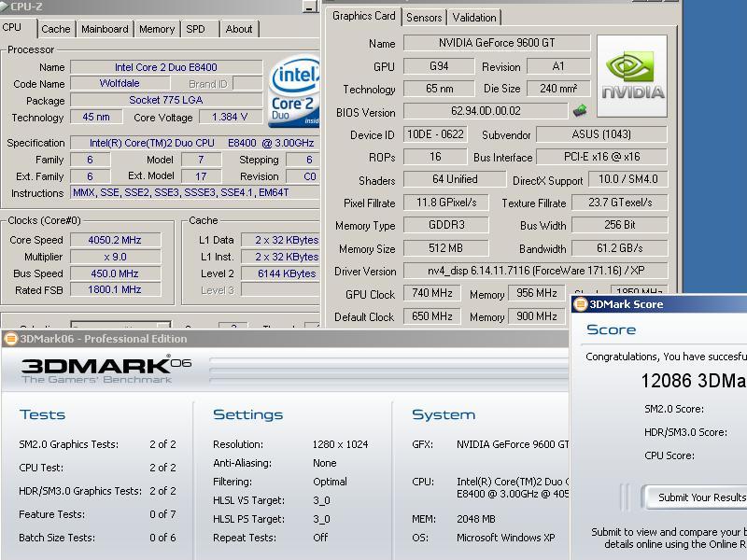
Task: Click the Specification field showing E8400 @ 3.00GHz
Action: pyautogui.click(x=195, y=143)
